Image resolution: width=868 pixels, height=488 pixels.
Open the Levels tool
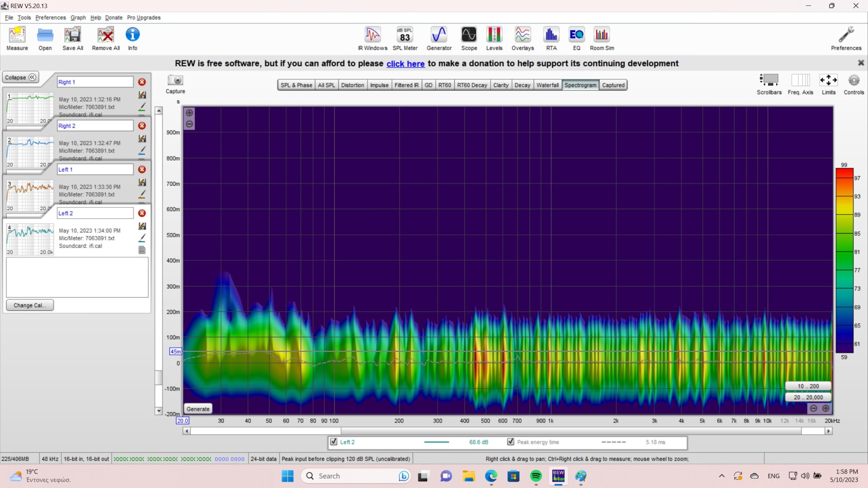click(494, 38)
